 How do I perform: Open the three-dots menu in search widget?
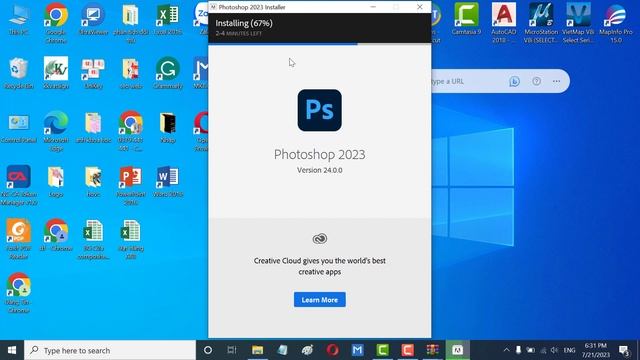tap(556, 81)
